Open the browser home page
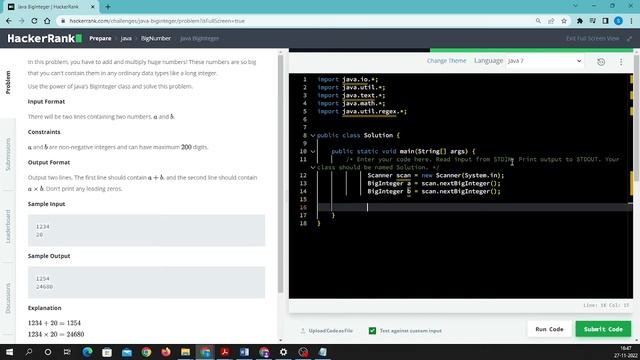Image resolution: width=640 pixels, height=360 pixels. [x=47, y=21]
